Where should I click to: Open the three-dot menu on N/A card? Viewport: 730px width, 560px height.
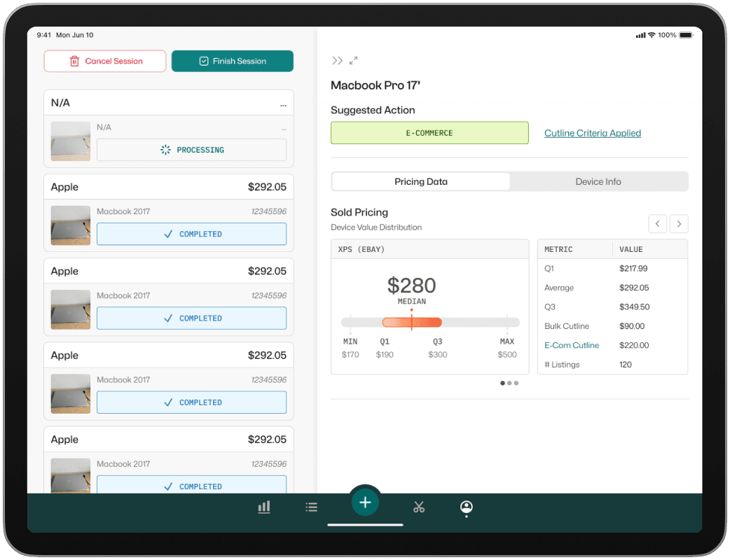pyautogui.click(x=283, y=106)
